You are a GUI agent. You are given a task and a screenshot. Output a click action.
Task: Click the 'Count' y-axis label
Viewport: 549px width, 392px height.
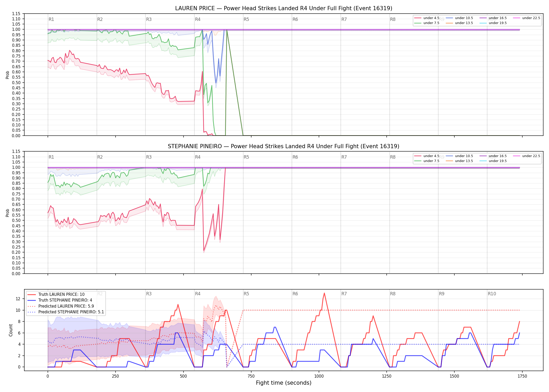[x=11, y=330]
